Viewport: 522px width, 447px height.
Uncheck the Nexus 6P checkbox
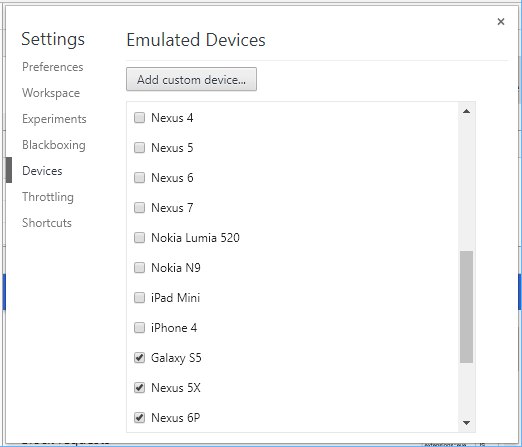click(139, 418)
